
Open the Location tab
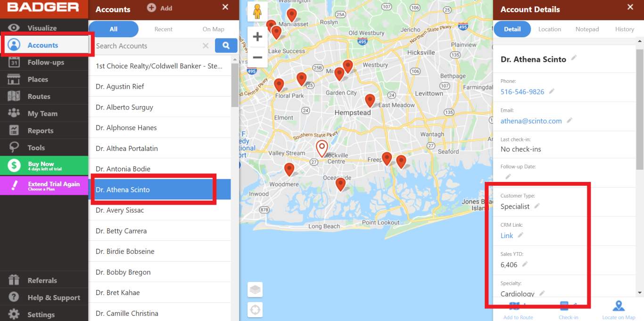[550, 29]
